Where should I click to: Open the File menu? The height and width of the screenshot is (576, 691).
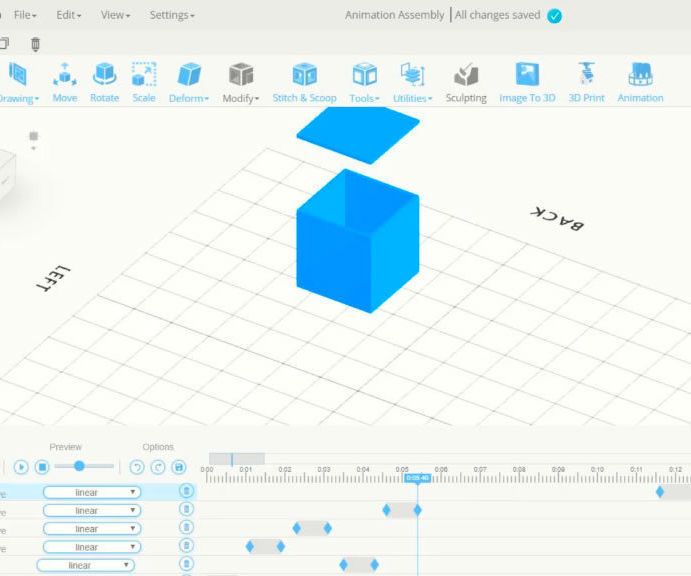(x=25, y=15)
